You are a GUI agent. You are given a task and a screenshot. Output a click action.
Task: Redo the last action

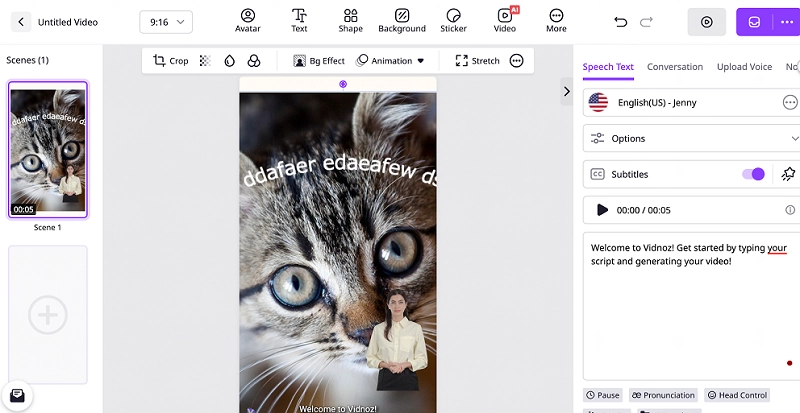[646, 22]
